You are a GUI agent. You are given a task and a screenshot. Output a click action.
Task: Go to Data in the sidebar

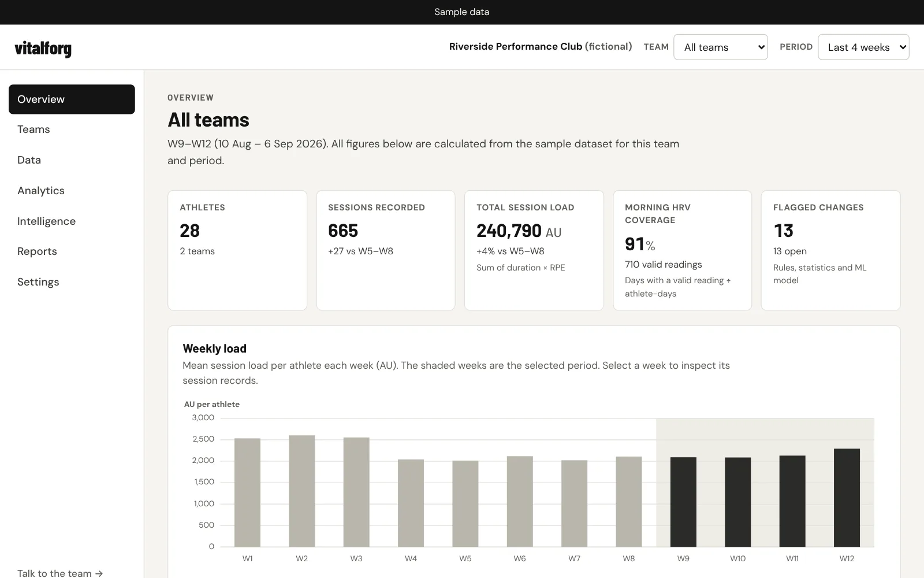click(x=72, y=160)
